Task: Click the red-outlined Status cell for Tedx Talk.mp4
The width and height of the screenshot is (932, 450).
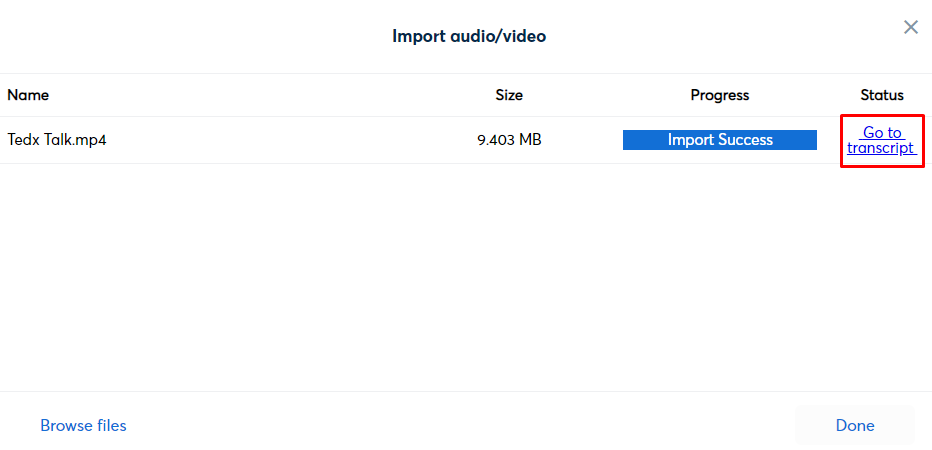Action: [x=883, y=141]
